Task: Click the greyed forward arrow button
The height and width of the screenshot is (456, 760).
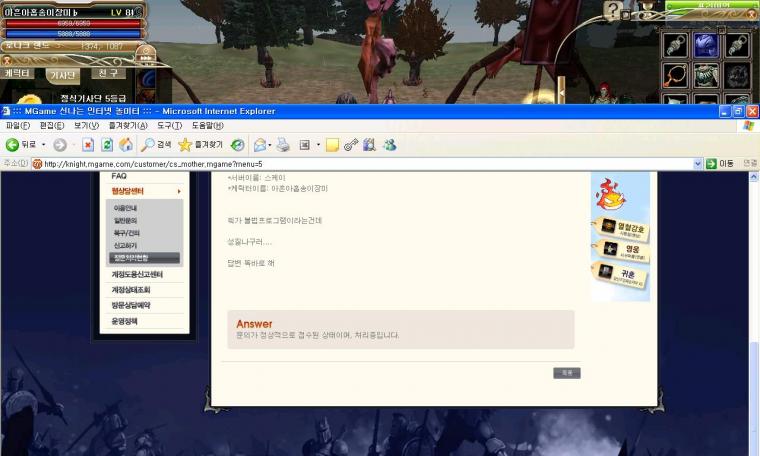Action: (60, 144)
